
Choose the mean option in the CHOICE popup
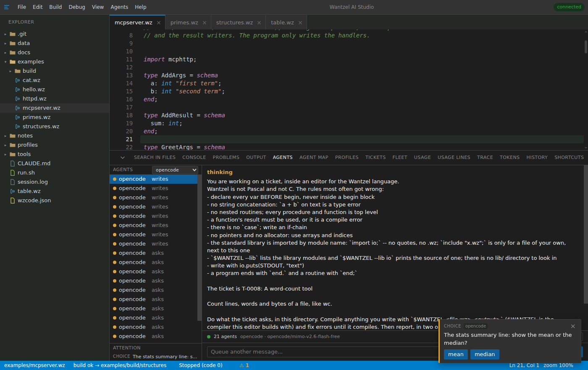pos(456,354)
